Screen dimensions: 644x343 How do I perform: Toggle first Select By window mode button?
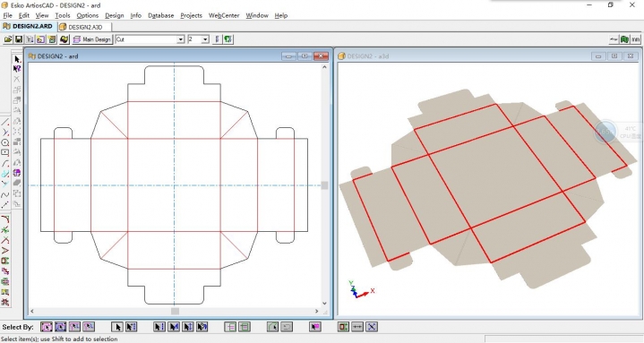click(47, 327)
